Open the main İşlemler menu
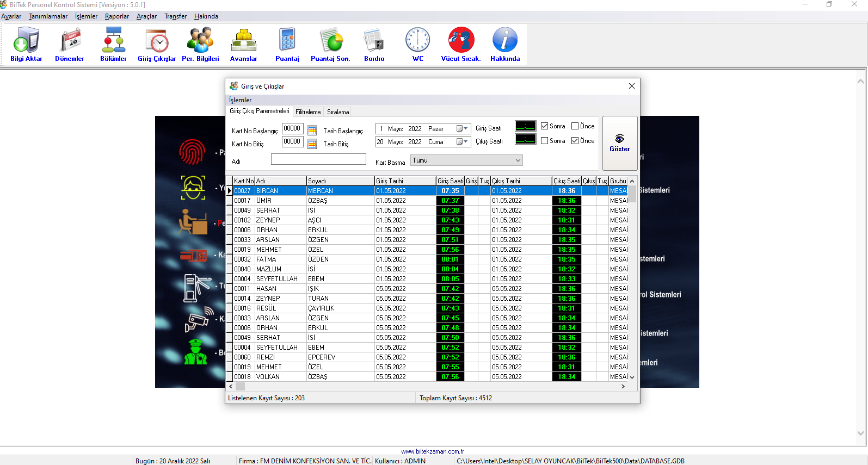 (86, 16)
